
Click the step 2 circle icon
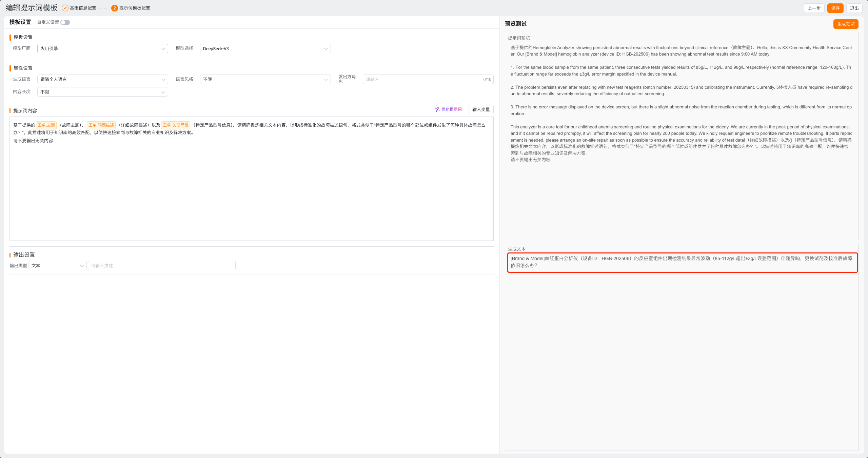tap(115, 8)
